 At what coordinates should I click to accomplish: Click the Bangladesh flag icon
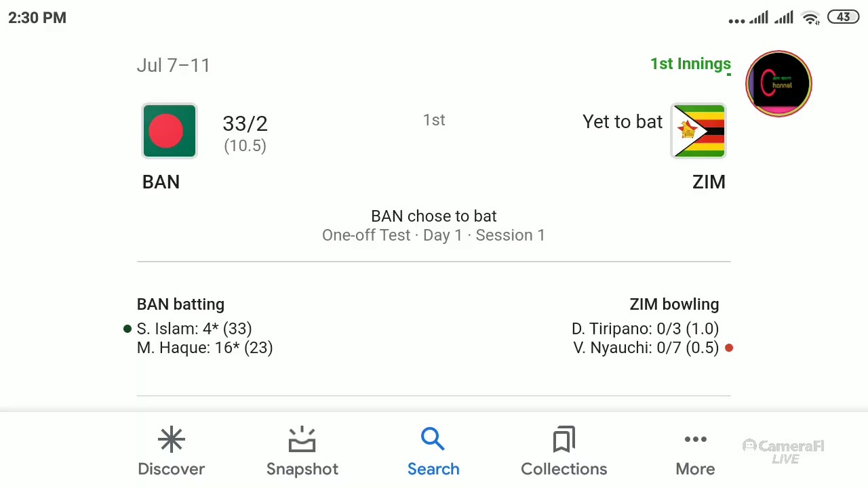tap(169, 131)
